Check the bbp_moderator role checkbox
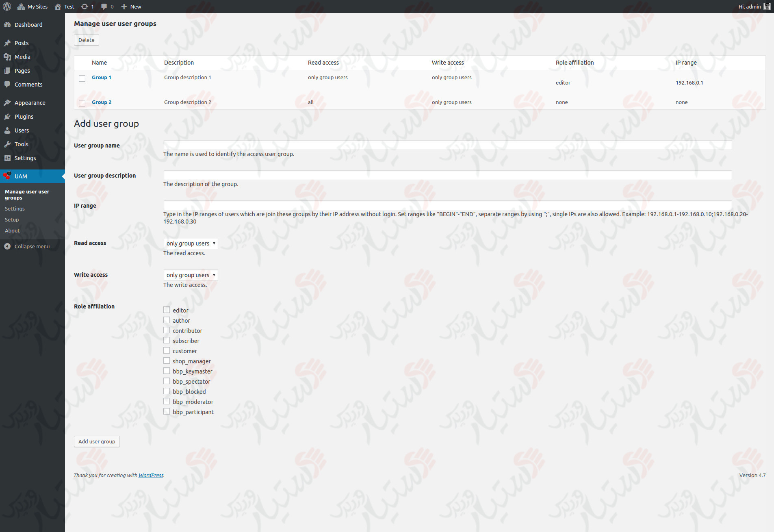This screenshot has width=774, height=532. [166, 401]
